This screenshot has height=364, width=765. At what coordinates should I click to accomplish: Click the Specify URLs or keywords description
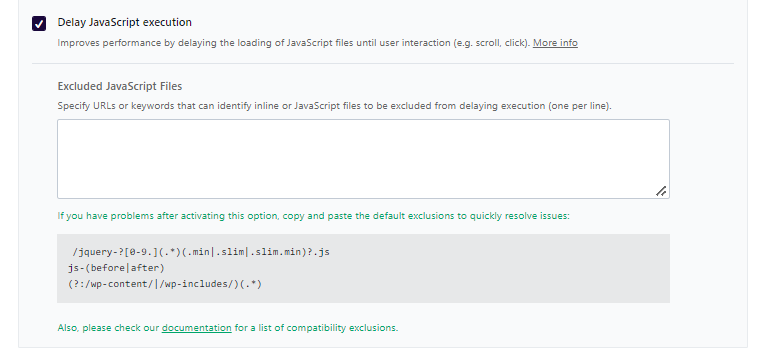(334, 106)
